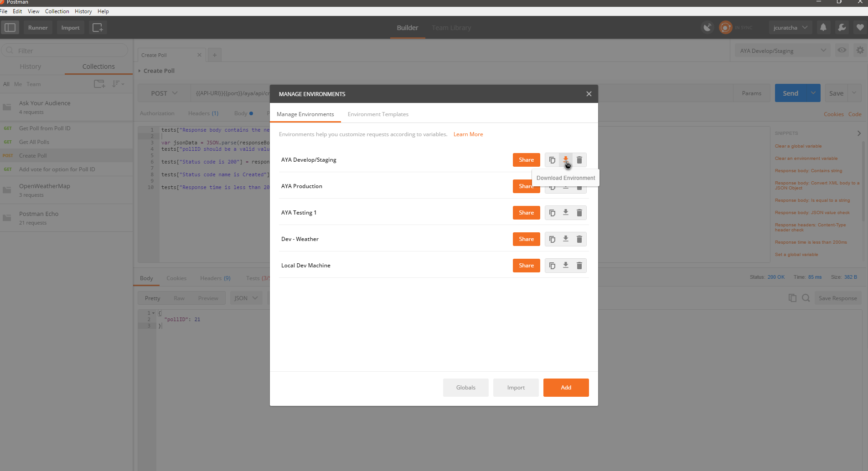Duplicate the AYA Testing 1 environment

click(552, 213)
